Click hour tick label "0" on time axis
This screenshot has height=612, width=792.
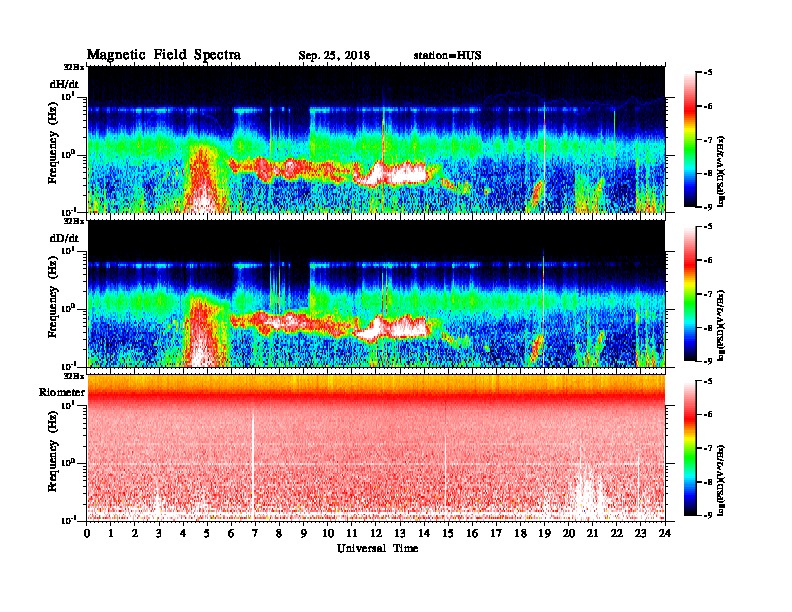(x=87, y=533)
